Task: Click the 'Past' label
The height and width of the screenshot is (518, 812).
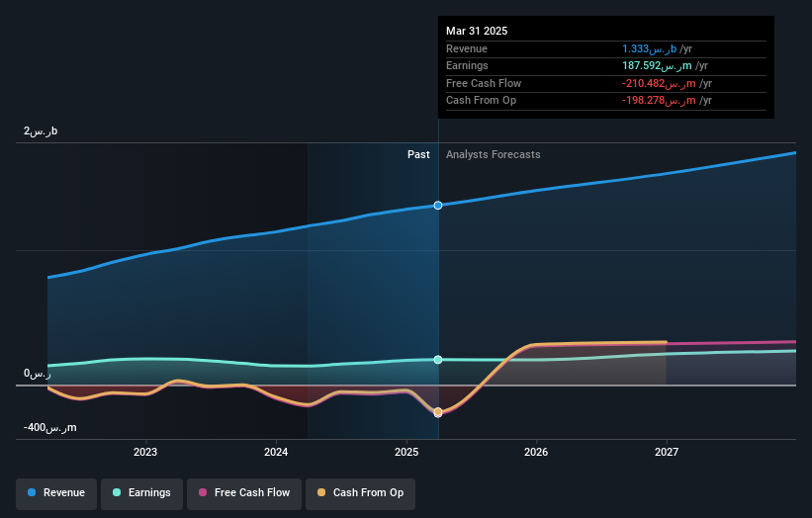Action: 418,155
